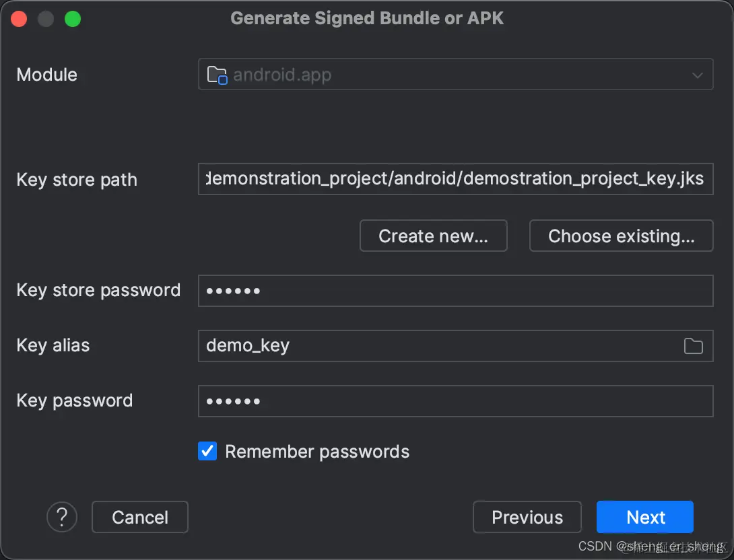This screenshot has width=734, height=560.
Task: Open the key alias folder browse icon
Action: pos(694,346)
